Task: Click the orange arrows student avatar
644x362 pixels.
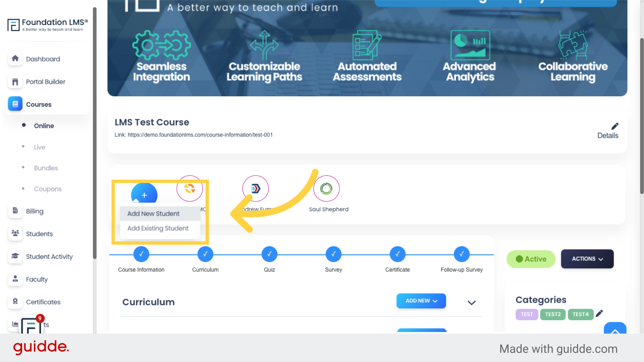Action: (x=190, y=188)
